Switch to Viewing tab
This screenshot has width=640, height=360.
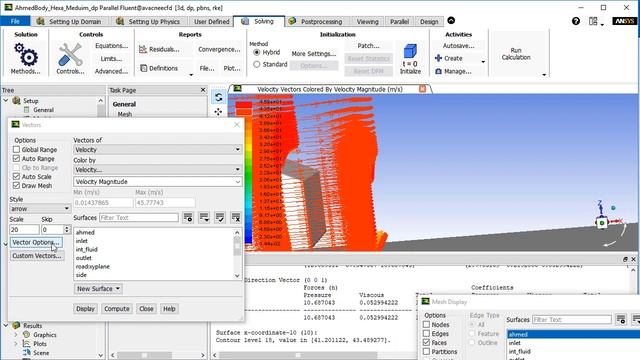tap(367, 22)
